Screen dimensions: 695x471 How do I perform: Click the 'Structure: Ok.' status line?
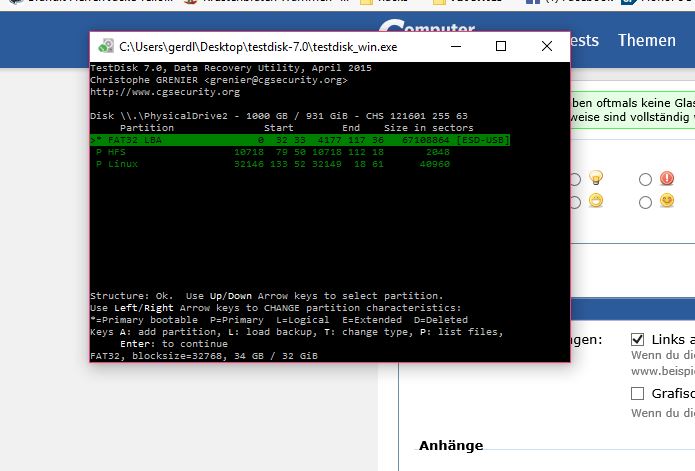coord(266,296)
